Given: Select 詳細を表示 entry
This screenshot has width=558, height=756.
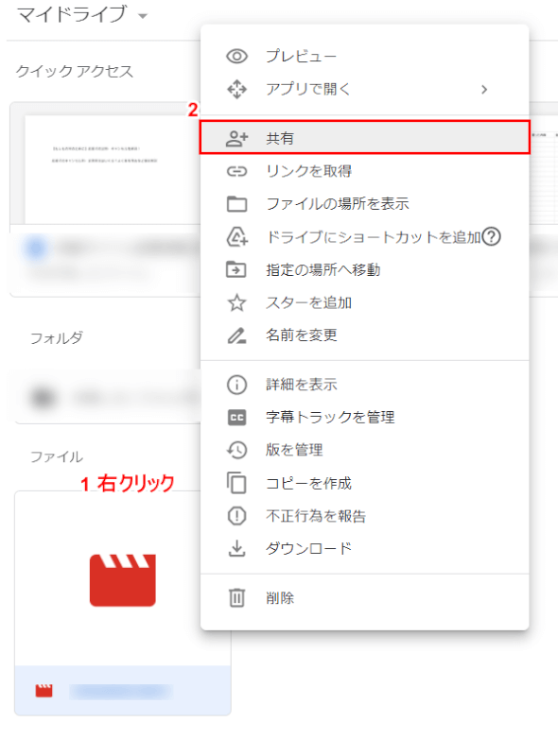Looking at the screenshot, I should coord(364,385).
